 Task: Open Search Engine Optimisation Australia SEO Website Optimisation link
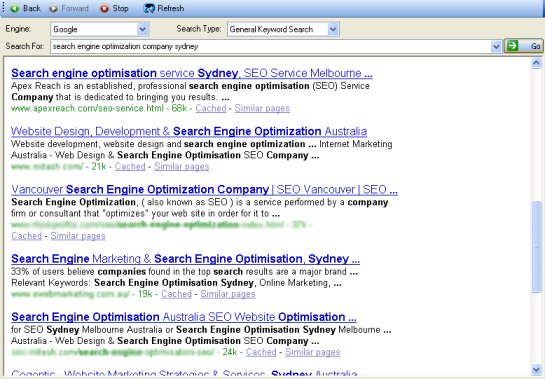(x=184, y=317)
